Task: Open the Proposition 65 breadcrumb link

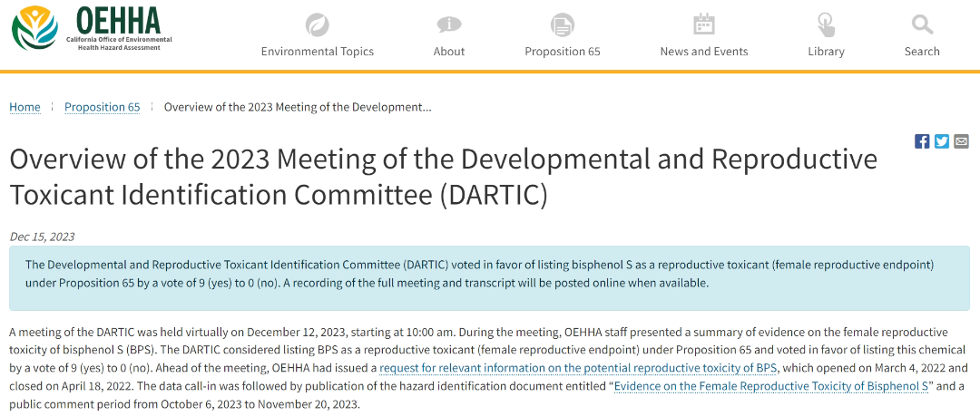Action: (x=102, y=107)
